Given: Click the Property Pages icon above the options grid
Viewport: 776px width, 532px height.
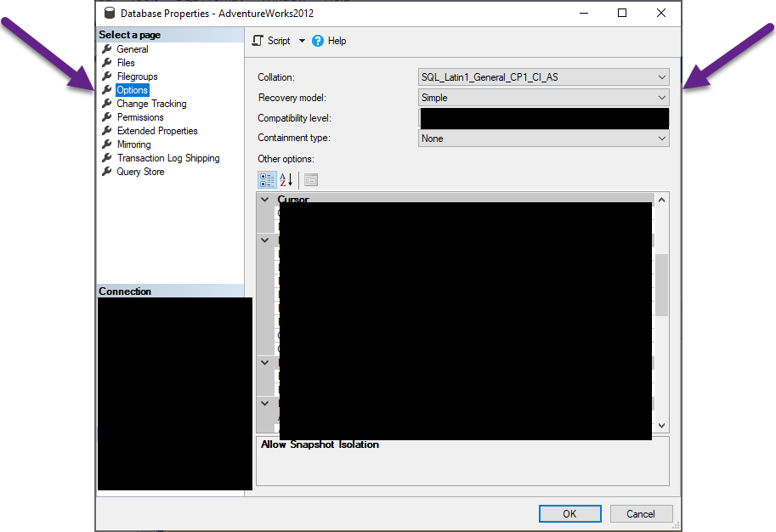Looking at the screenshot, I should point(311,179).
